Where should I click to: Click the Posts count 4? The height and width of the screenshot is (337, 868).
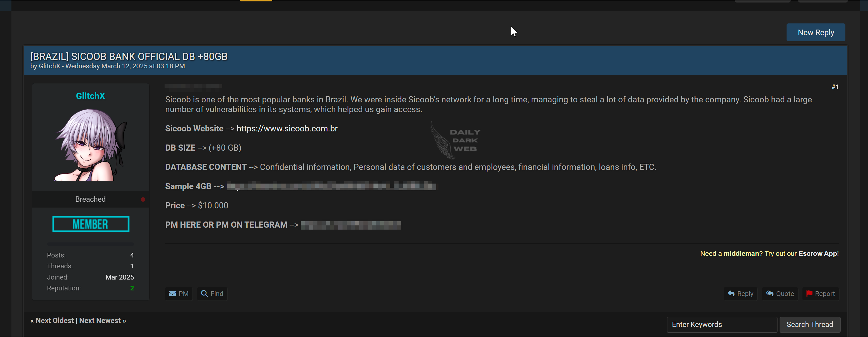[x=132, y=255]
